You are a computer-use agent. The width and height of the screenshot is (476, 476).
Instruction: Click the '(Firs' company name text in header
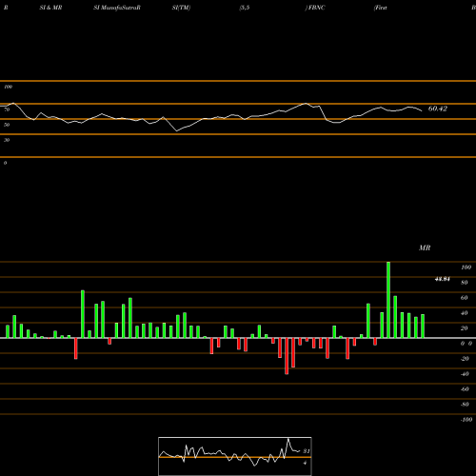(381, 8)
